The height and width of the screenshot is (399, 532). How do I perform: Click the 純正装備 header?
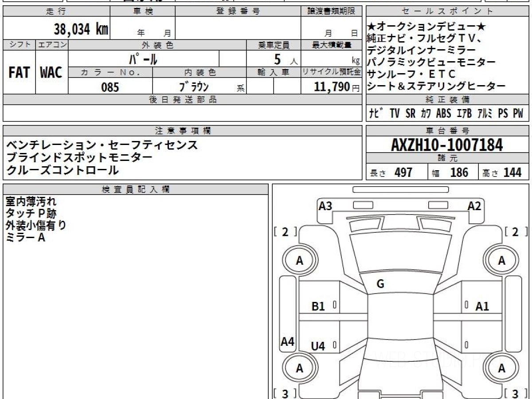(448, 100)
